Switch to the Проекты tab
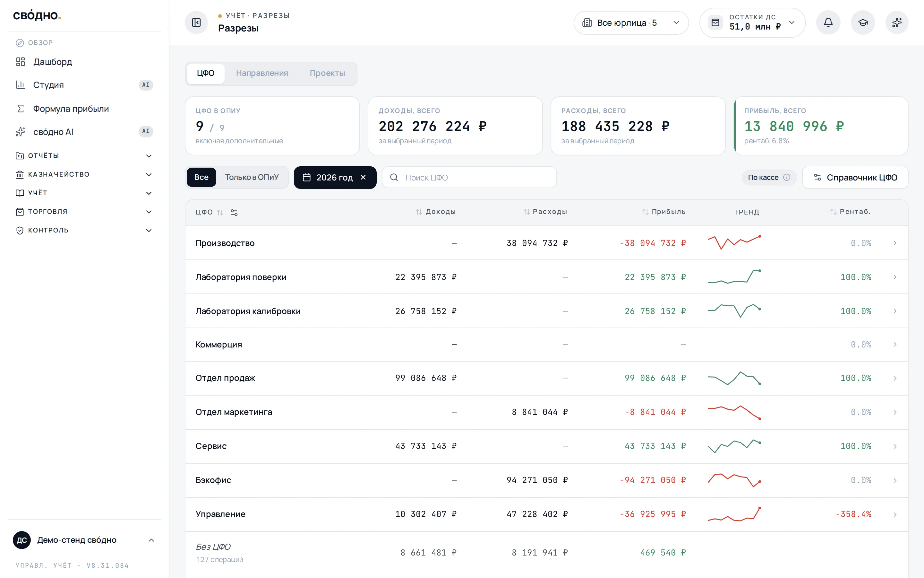This screenshot has width=924, height=578. pyautogui.click(x=327, y=73)
